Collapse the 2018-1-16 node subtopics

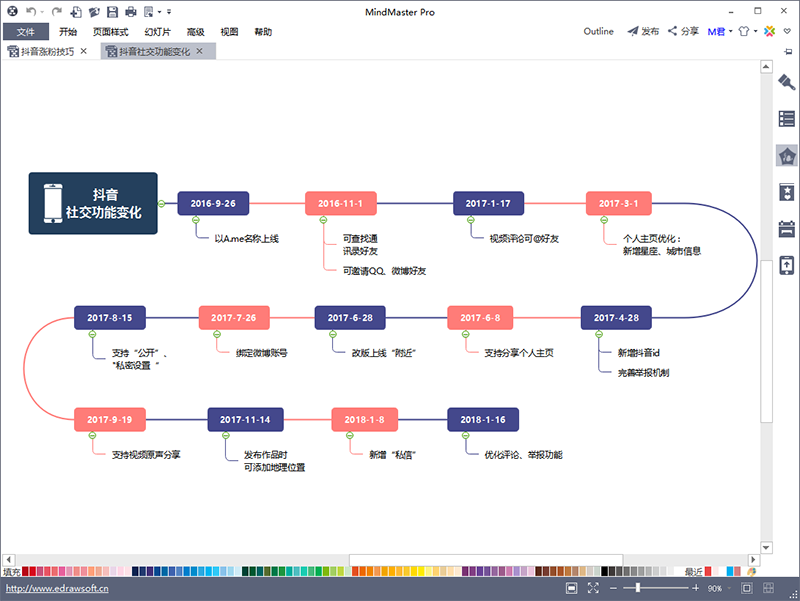coord(466,436)
